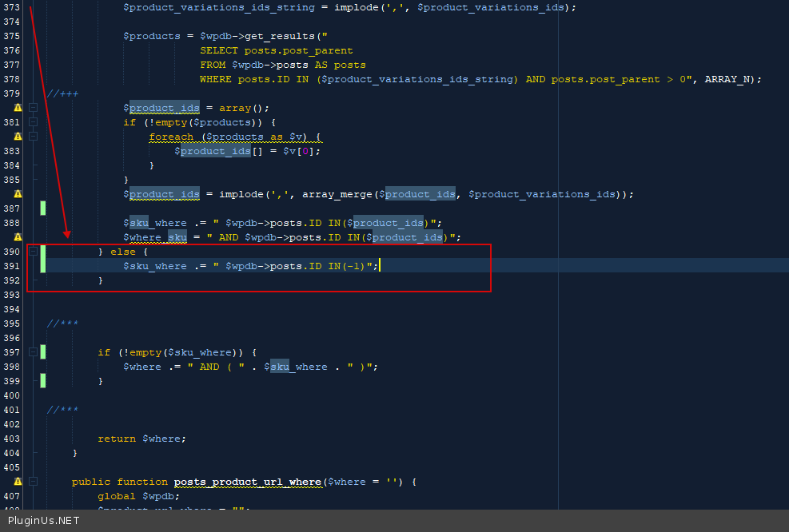Click the "//+++" comment on line 379
789x532 pixels.
click(x=62, y=93)
